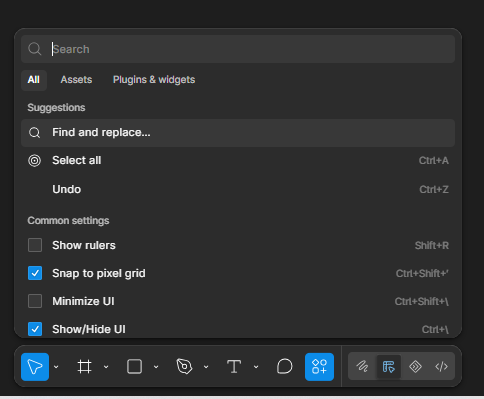Expand the Frame tool dropdown arrow
Screen dimensions: 484x399
106,367
